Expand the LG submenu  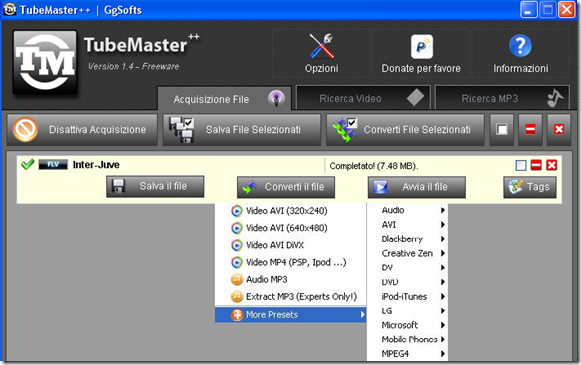click(x=407, y=311)
